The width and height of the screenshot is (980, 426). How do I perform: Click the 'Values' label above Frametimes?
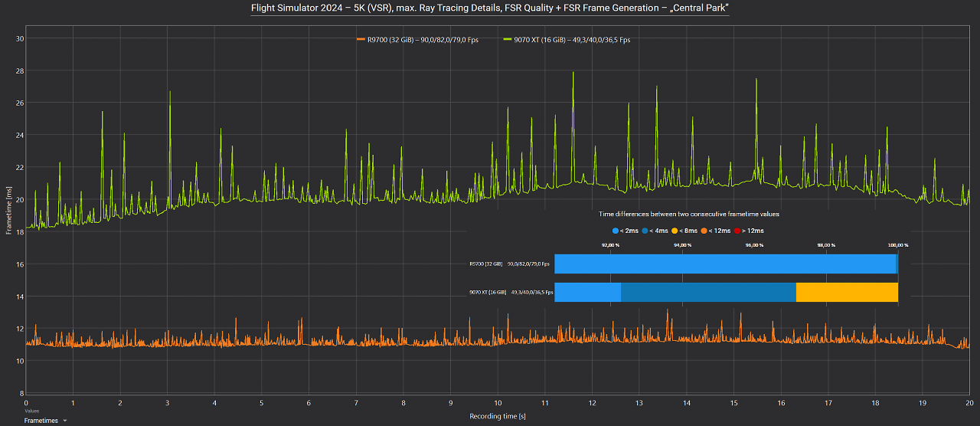(x=31, y=411)
